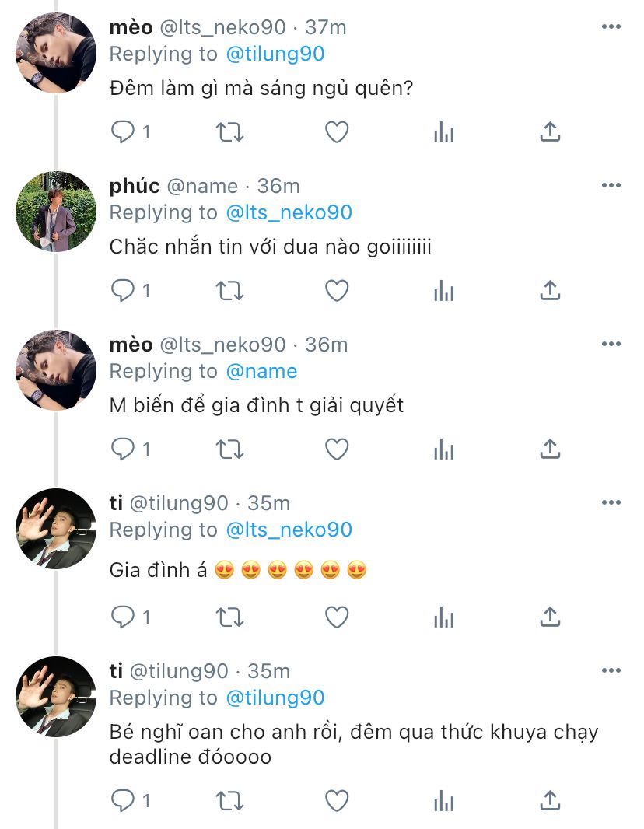
Task: Retweet the "M biến để gia đình" tweet
Action: 229,449
